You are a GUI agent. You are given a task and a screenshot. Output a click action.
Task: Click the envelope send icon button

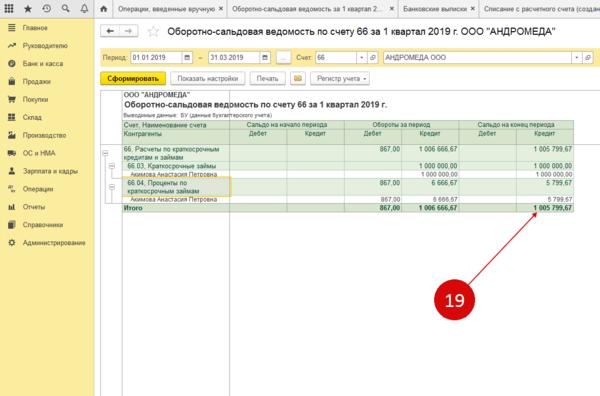pos(298,78)
